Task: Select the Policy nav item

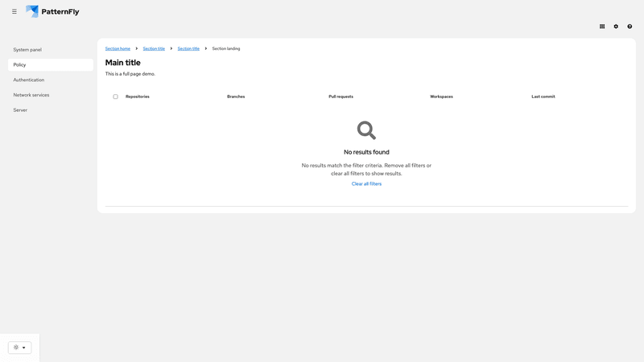Action: click(x=51, y=65)
